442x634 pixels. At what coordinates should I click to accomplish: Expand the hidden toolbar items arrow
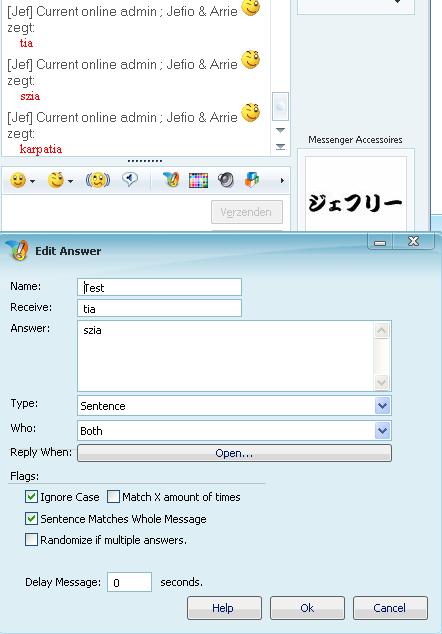tap(282, 181)
